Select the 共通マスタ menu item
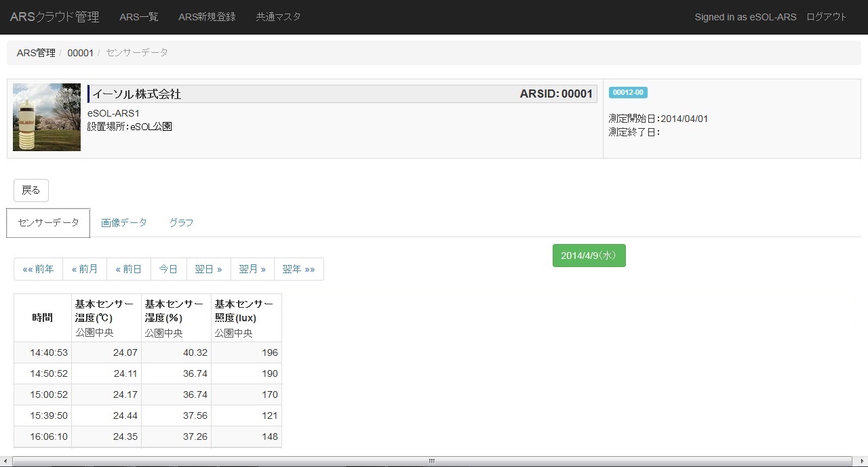868x467 pixels. point(278,17)
